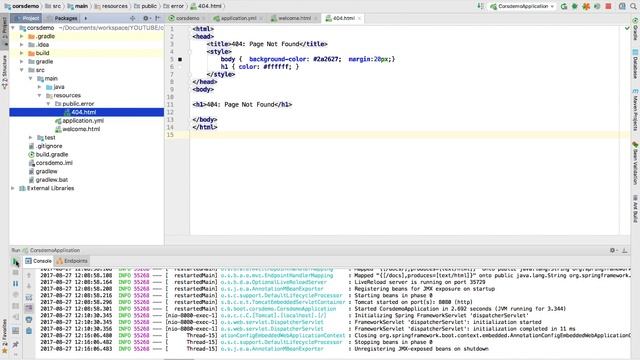This screenshot has width=640, height=360.
Task: Collapse the main folder
Action: point(31,78)
